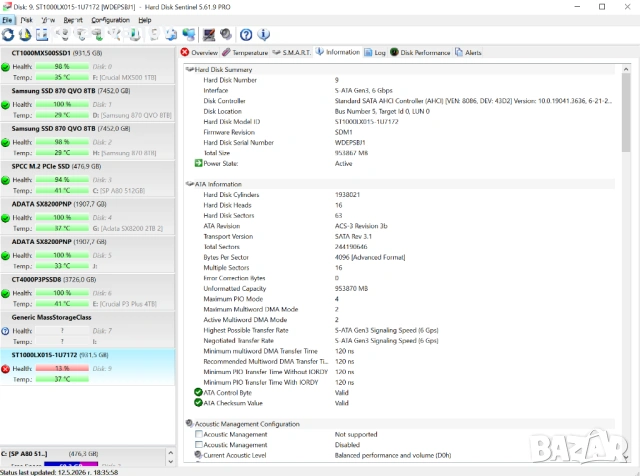This screenshot has width=640, height=476.
Task: Toggle the first Acoustic Management checkbox
Action: point(199,434)
